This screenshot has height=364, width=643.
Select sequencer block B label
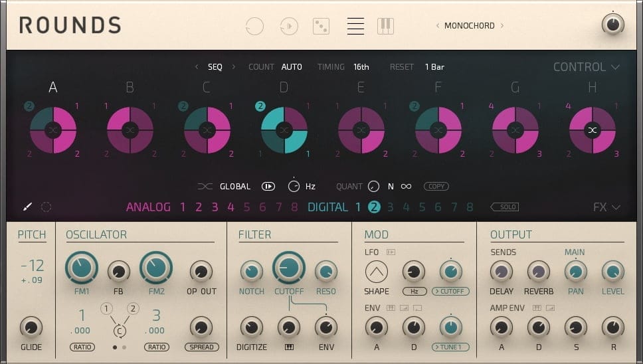click(x=130, y=87)
